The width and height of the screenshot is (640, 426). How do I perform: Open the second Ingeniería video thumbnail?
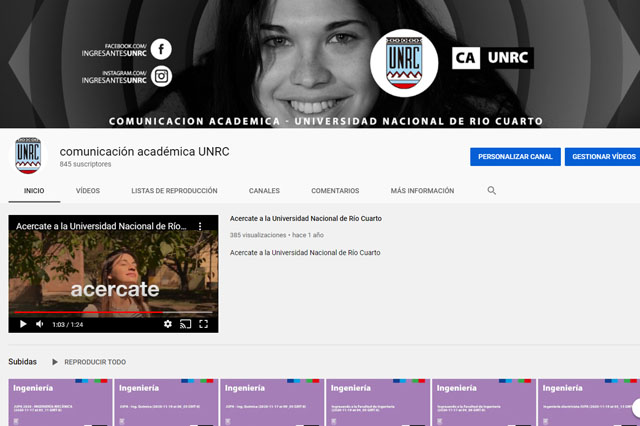click(166, 402)
